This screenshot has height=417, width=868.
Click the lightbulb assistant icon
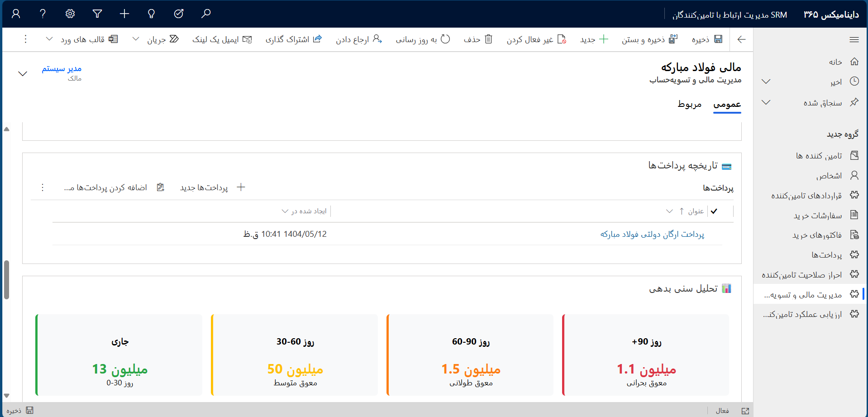pos(152,14)
